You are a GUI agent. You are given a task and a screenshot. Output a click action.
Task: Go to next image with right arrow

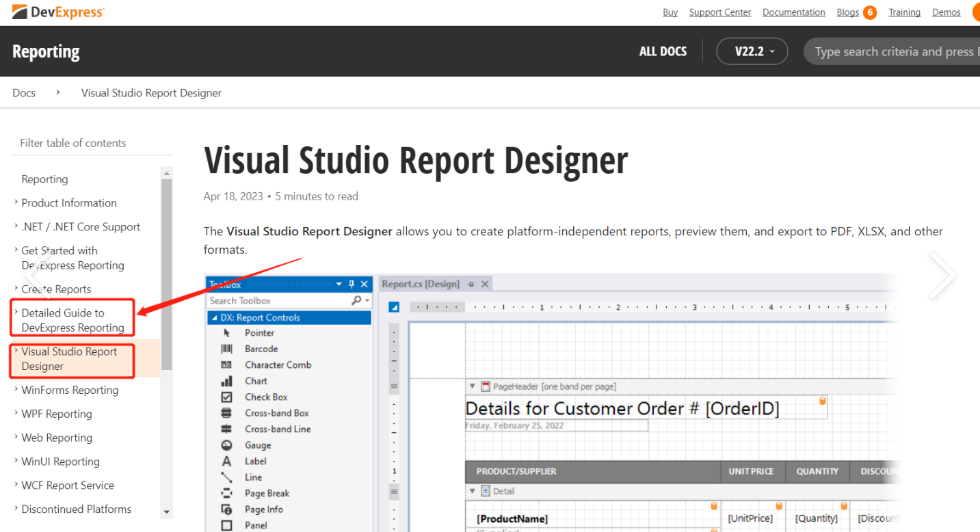pos(943,275)
